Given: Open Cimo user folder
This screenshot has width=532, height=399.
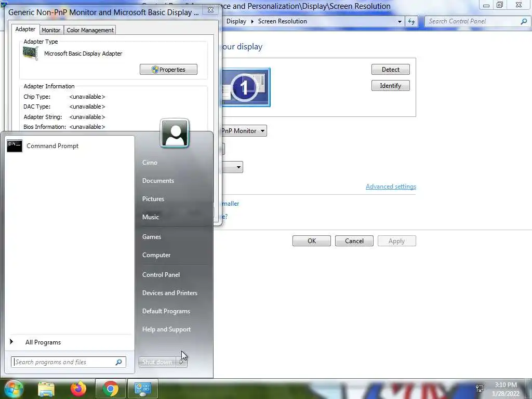Looking at the screenshot, I should pos(150,163).
